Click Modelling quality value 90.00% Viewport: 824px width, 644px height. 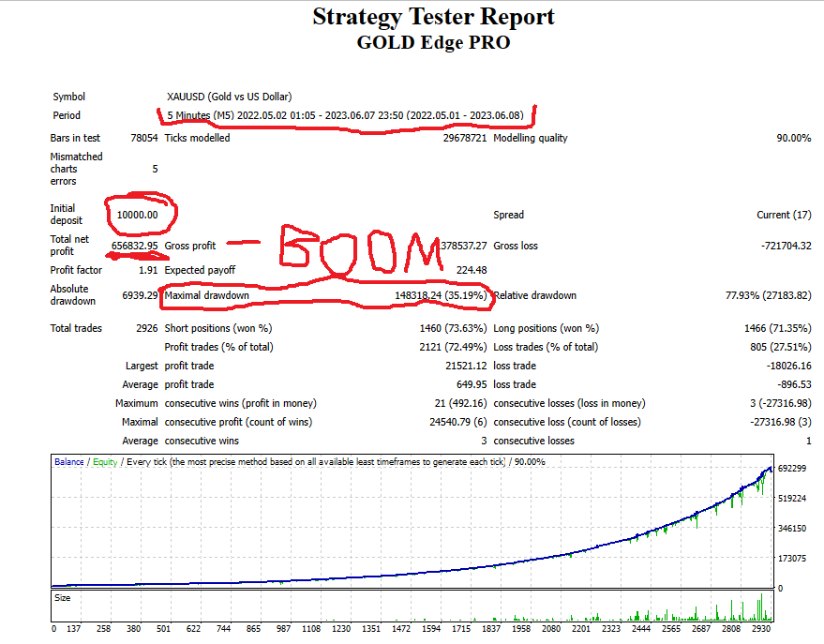click(x=793, y=138)
